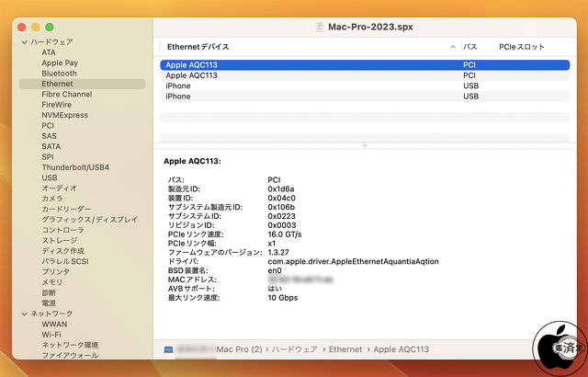
Task: Click the document icon beside Mac-Pro-2023.spx
Action: 320,27
